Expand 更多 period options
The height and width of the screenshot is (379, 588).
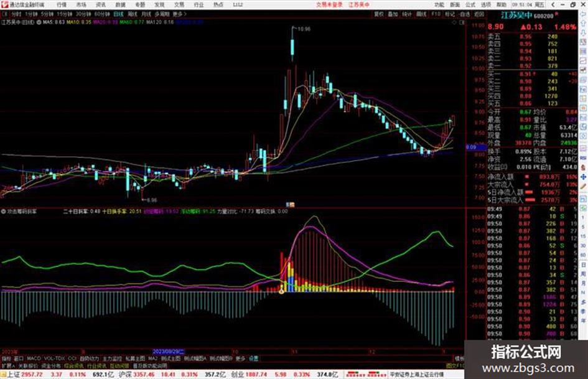click(179, 14)
